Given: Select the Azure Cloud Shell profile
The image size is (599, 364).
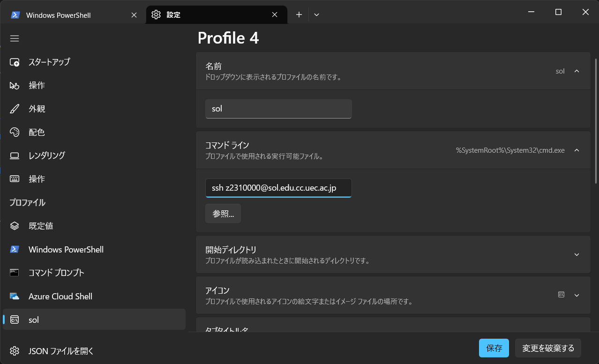Looking at the screenshot, I should pos(60,296).
